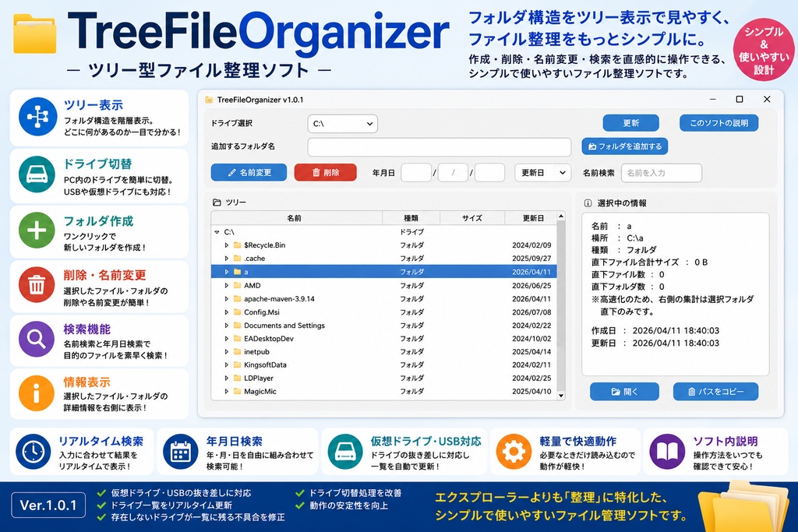Click the 追加するフォルダ名 input field
The image size is (798, 532).
tap(440, 146)
